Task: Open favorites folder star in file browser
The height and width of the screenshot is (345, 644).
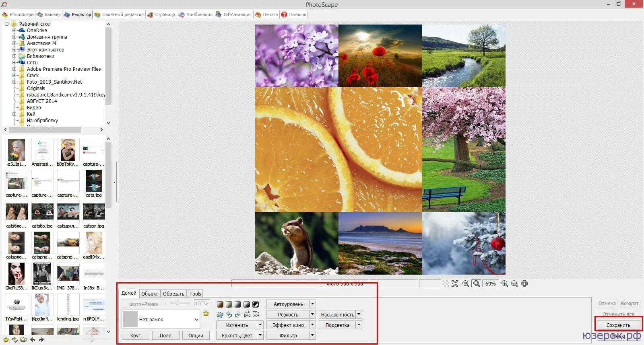Action: click(6, 340)
